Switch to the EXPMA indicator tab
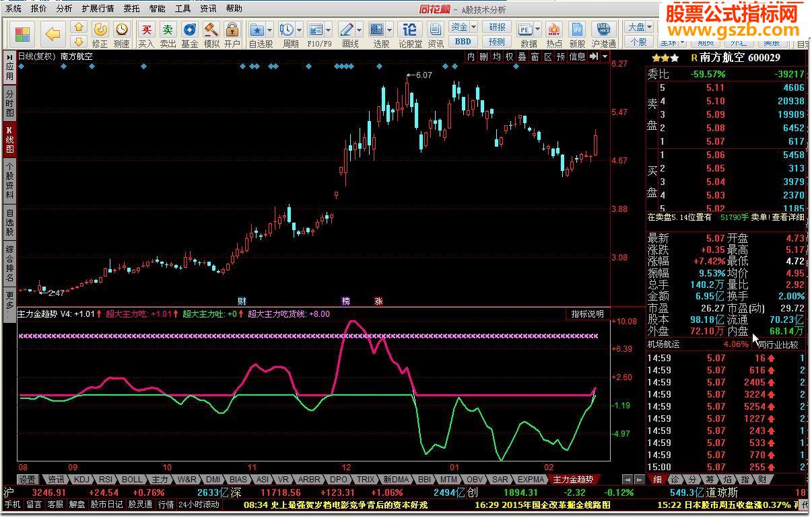The image size is (812, 518). tap(531, 480)
